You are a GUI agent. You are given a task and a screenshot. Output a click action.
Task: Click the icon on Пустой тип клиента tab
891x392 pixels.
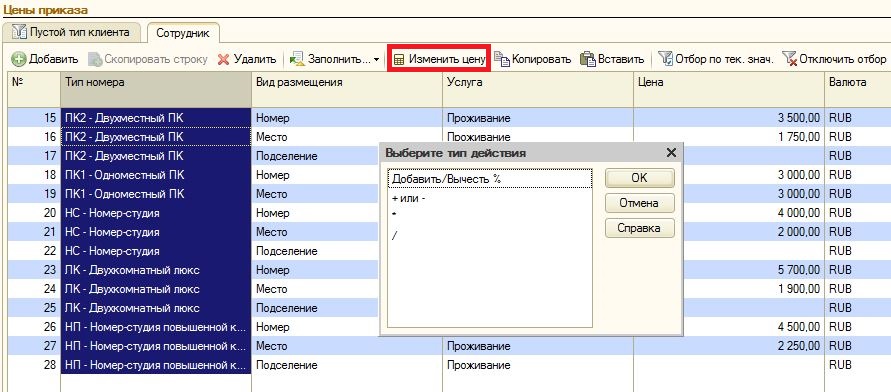(19, 32)
